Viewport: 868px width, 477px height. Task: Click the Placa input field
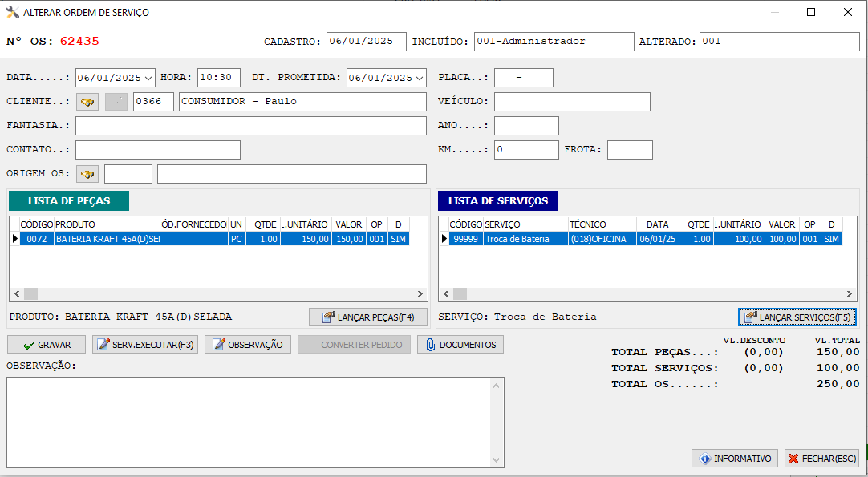pos(524,78)
